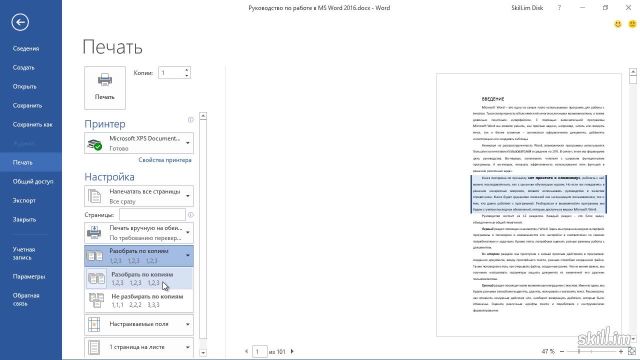The width and height of the screenshot is (640, 360).
Task: Select Разобрать по копиям option in list
Action: 139,278
